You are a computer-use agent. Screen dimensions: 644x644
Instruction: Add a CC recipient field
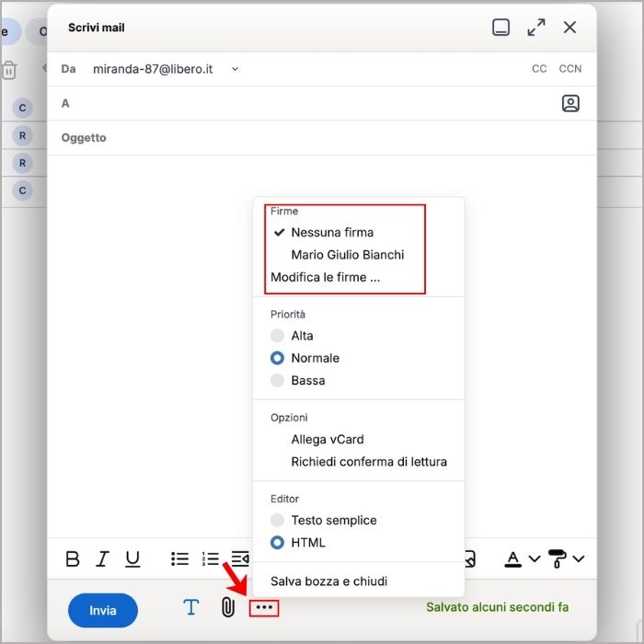click(539, 69)
